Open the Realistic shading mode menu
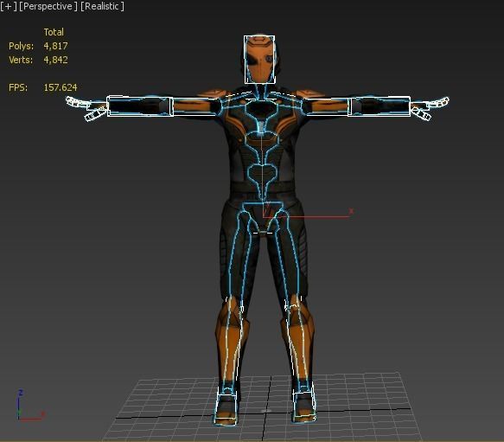504x442 pixels. pyautogui.click(x=102, y=6)
